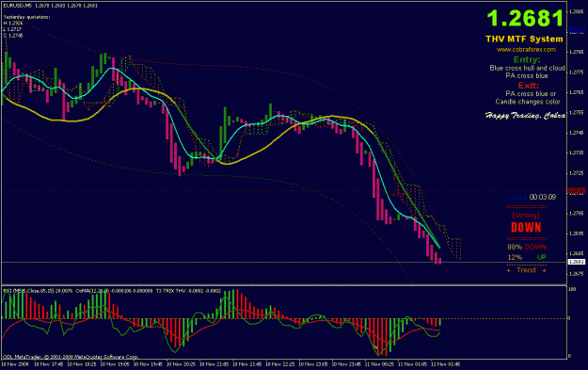Image resolution: width=588 pixels, height=370 pixels.
Task: Click the big red DOWN signal
Action: (526, 227)
